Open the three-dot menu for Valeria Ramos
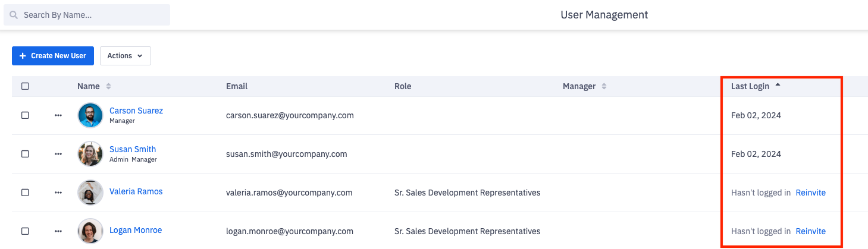The image size is (868, 249). [x=58, y=193]
